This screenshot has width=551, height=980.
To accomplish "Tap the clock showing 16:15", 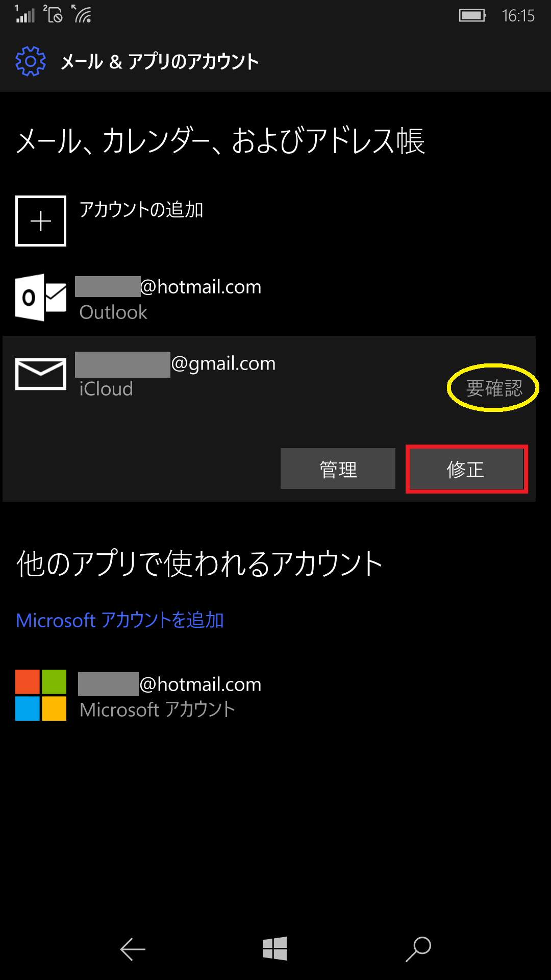I will (x=518, y=16).
